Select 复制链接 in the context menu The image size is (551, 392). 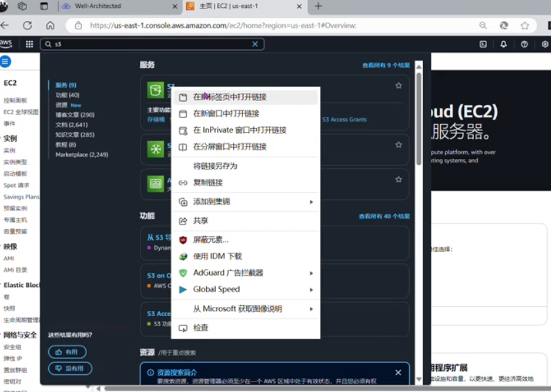coord(245,182)
